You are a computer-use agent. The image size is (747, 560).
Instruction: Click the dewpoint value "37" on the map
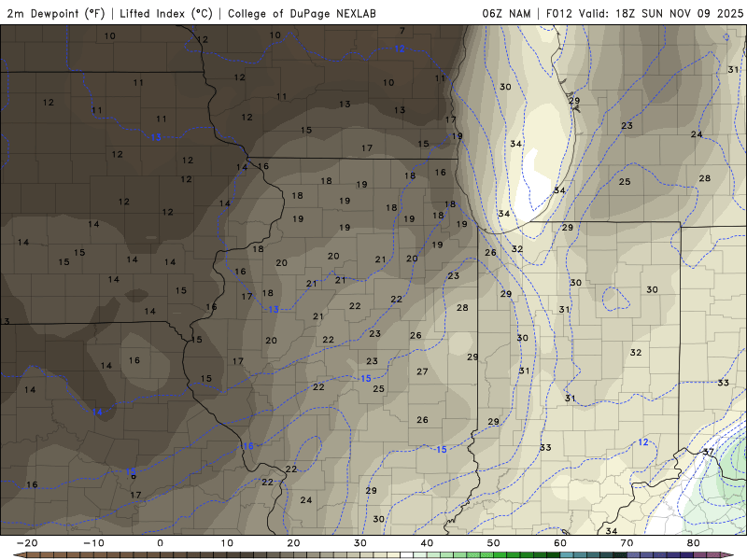[x=709, y=452]
